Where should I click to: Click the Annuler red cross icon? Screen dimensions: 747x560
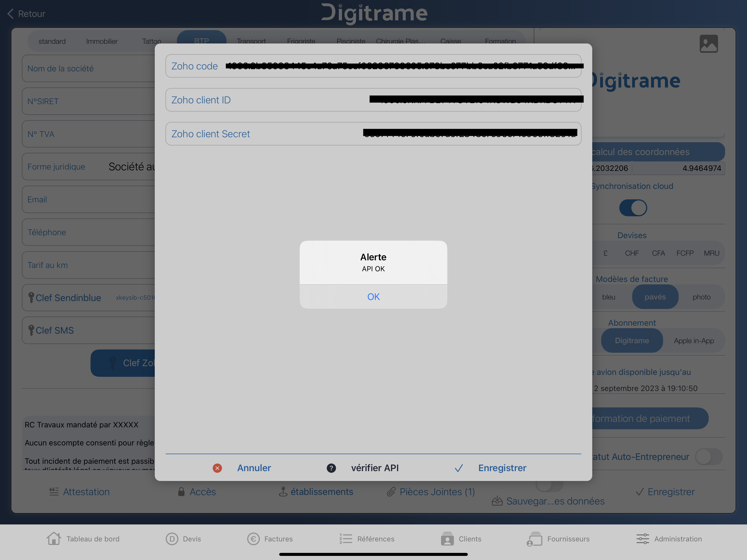217,468
